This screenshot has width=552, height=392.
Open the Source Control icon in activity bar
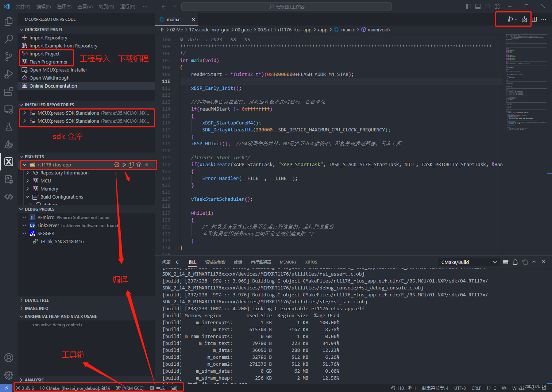click(x=8, y=57)
